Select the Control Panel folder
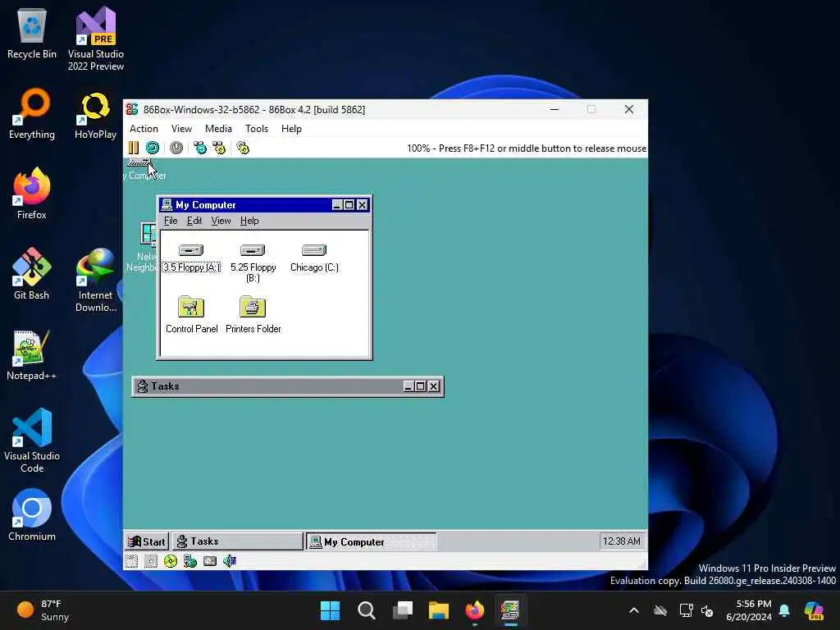Screen dimensions: 840x630 tap(191, 314)
